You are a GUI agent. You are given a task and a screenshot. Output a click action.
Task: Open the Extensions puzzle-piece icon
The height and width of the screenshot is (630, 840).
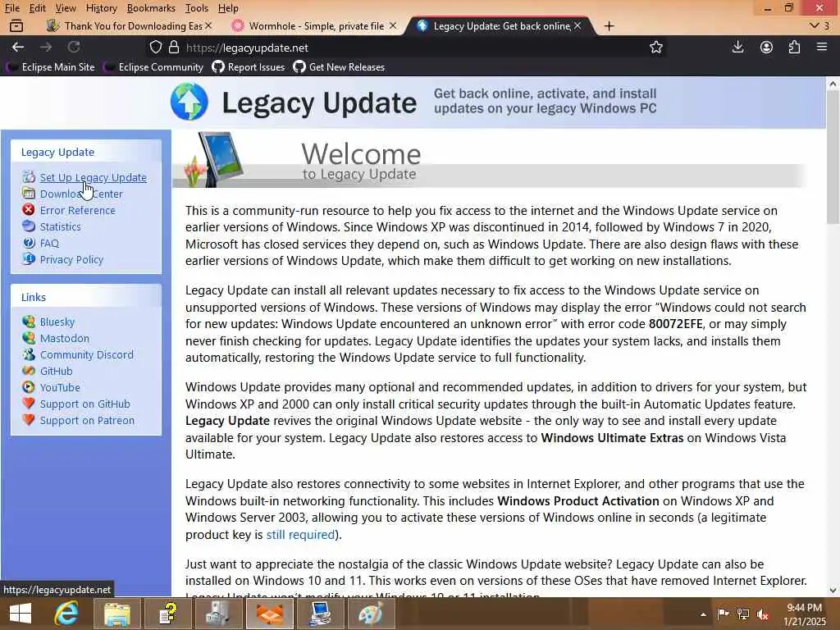[794, 47]
